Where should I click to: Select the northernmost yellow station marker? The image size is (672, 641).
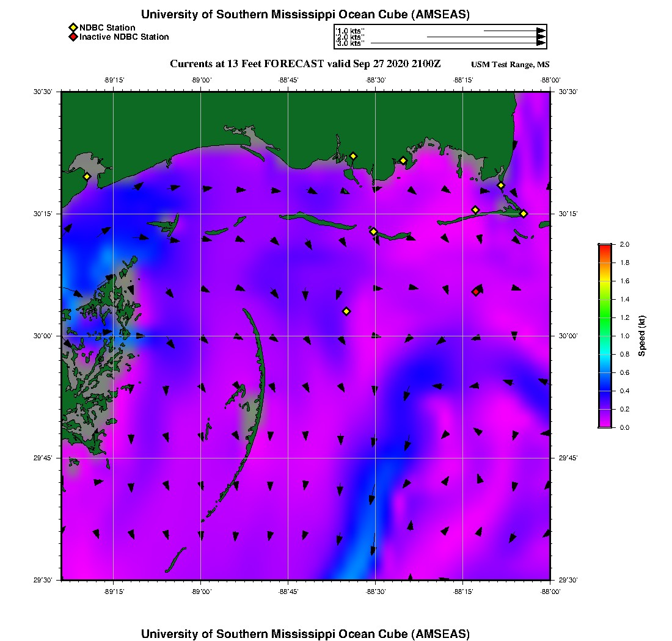[x=353, y=156]
